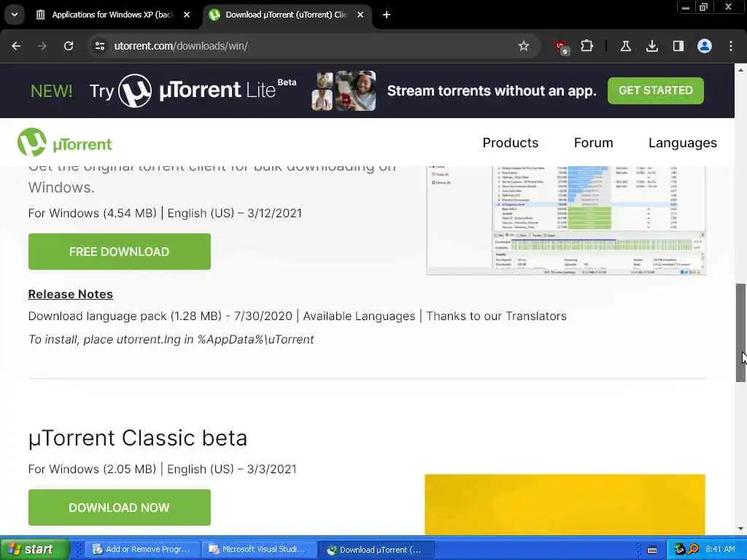
Task: Open the Windows XP start button
Action: click(35, 549)
